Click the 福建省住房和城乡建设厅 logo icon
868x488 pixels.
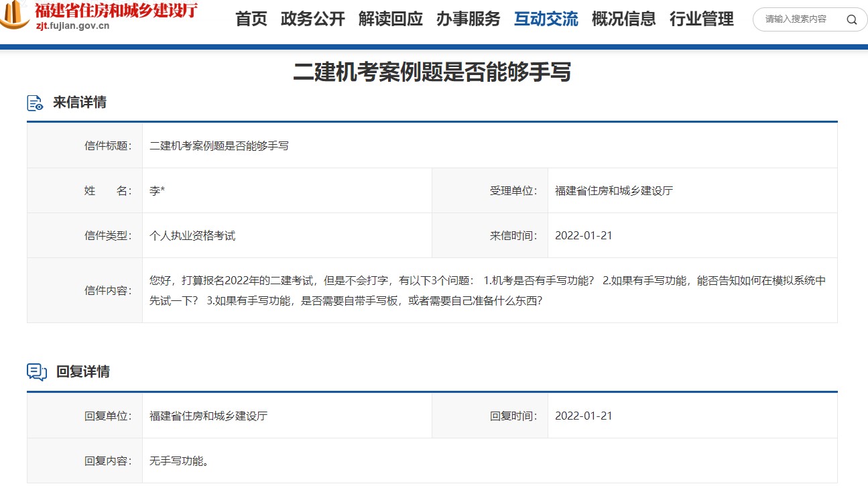pyautogui.click(x=12, y=15)
